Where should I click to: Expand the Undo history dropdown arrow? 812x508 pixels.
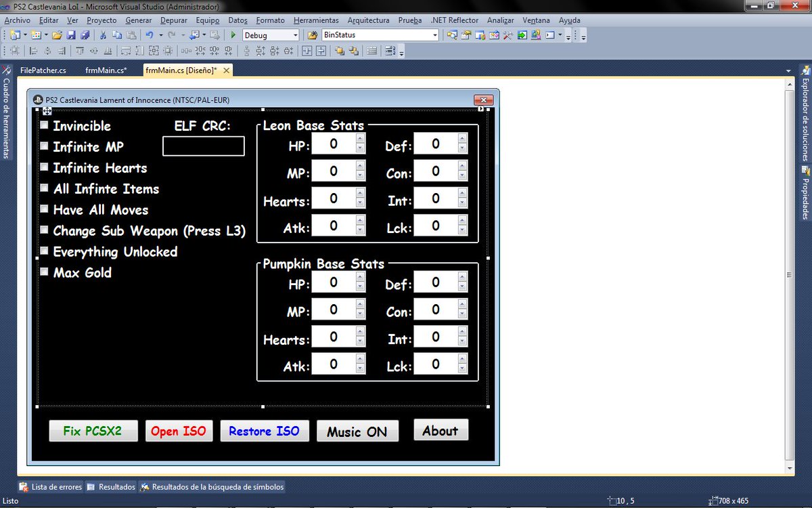coord(161,35)
